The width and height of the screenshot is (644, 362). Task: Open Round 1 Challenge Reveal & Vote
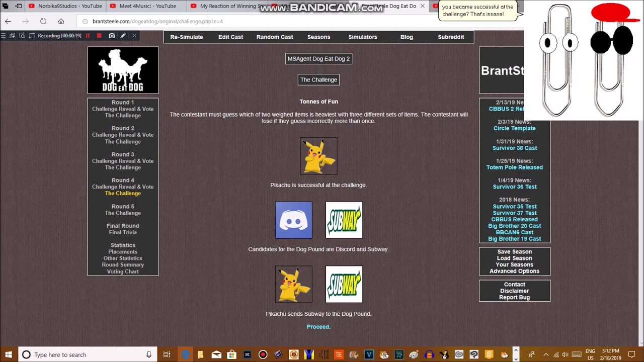tap(123, 109)
